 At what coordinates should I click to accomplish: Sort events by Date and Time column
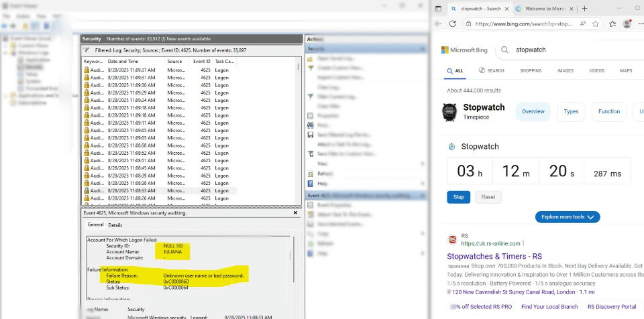[136, 62]
